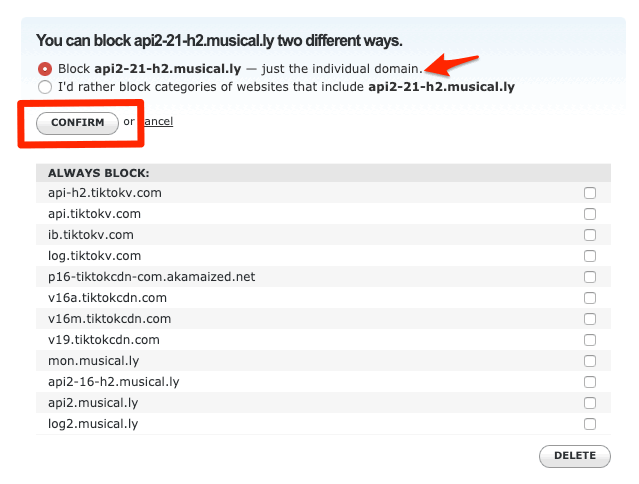Select the v16m.tiktokcdn.com checkbox
Viewport: 639px width, 484px height.
tap(590, 319)
